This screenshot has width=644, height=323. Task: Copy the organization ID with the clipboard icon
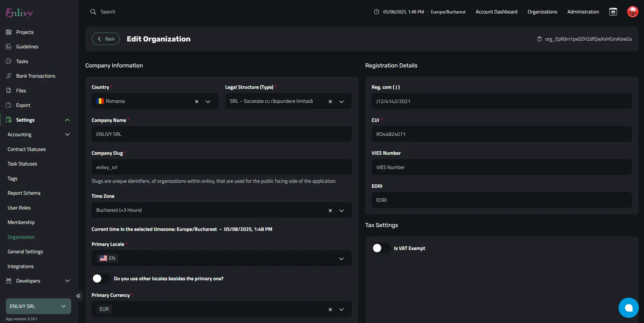pos(539,39)
